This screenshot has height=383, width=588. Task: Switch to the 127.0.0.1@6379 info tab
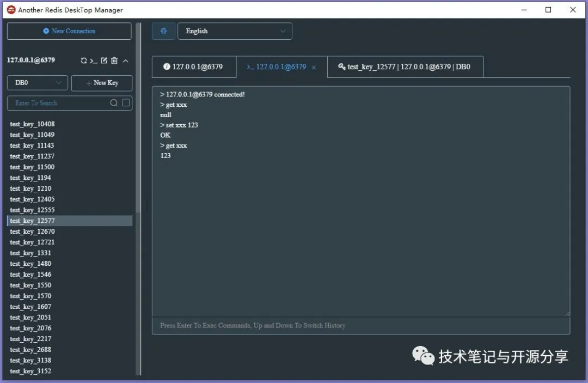(194, 67)
